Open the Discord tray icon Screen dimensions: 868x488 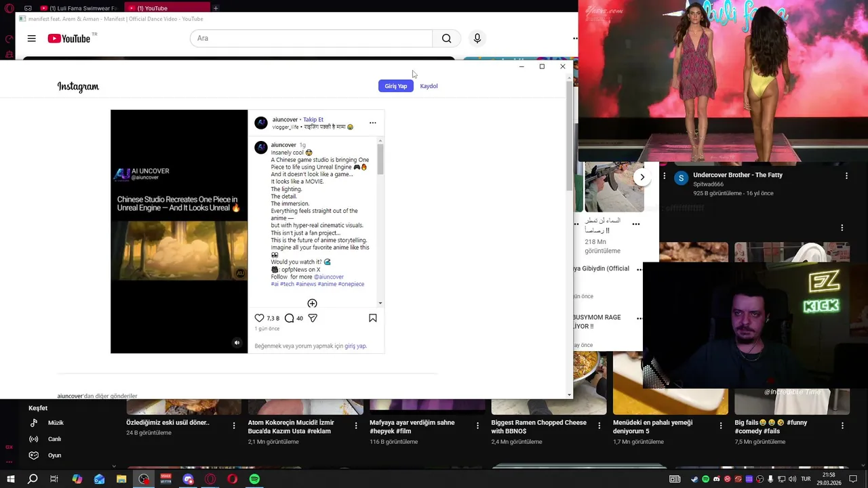click(x=716, y=479)
